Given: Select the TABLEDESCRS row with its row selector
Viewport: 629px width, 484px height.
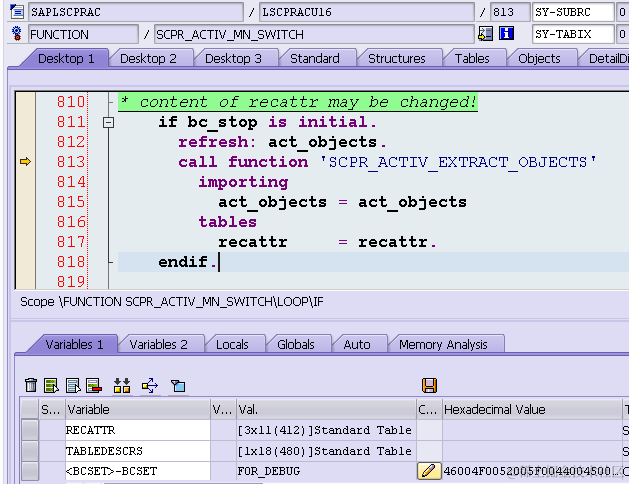Looking at the screenshot, I should (x=30, y=451).
